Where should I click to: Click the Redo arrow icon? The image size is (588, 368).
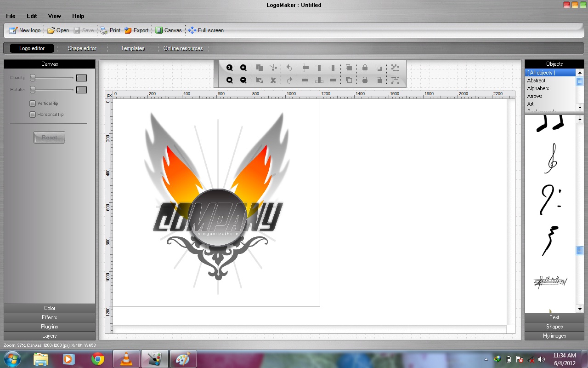(x=289, y=80)
